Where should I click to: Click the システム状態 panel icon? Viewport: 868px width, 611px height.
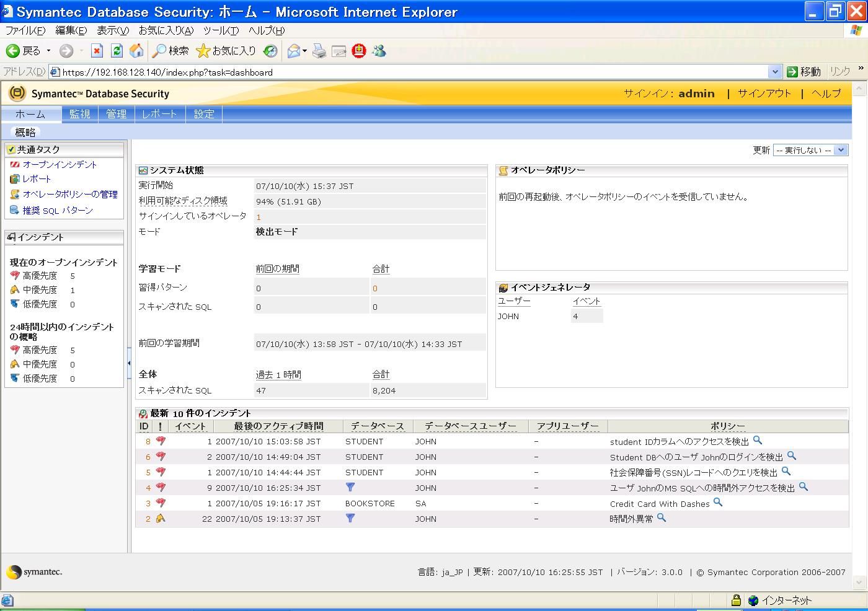[x=143, y=170]
